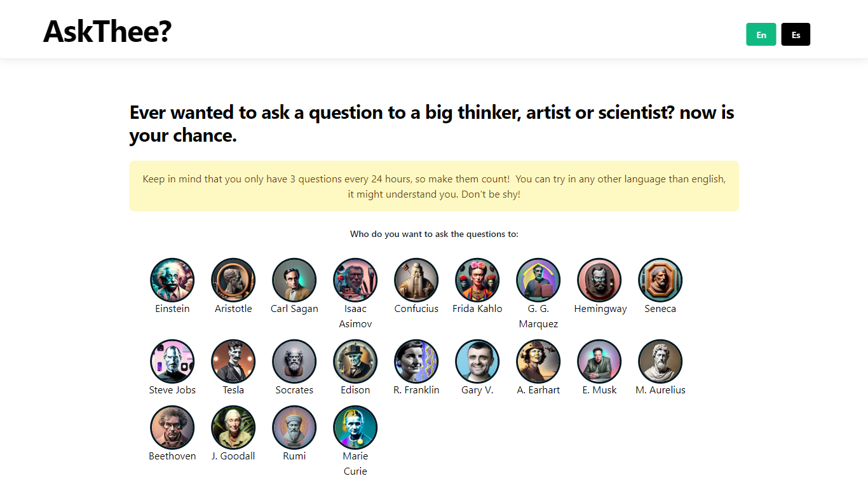868x488 pixels.
Task: Choose the M. Aurelius avatar
Action: [660, 362]
